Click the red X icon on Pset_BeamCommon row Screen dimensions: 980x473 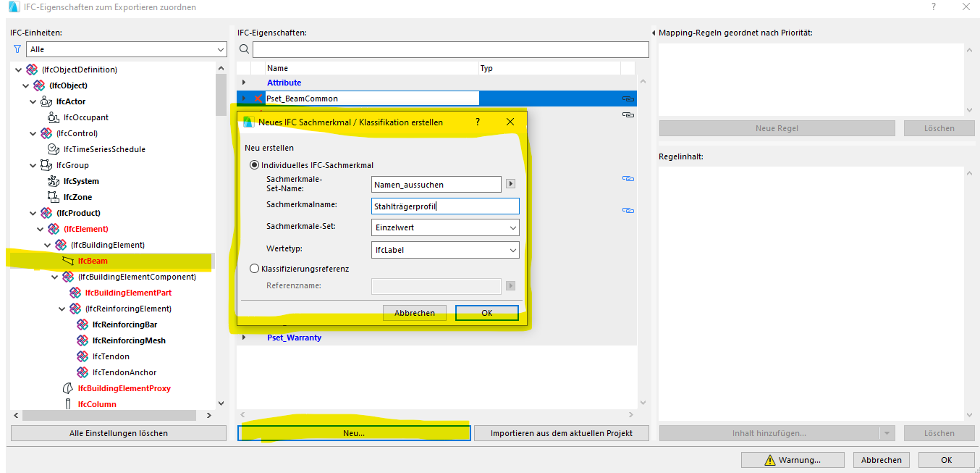click(258, 99)
